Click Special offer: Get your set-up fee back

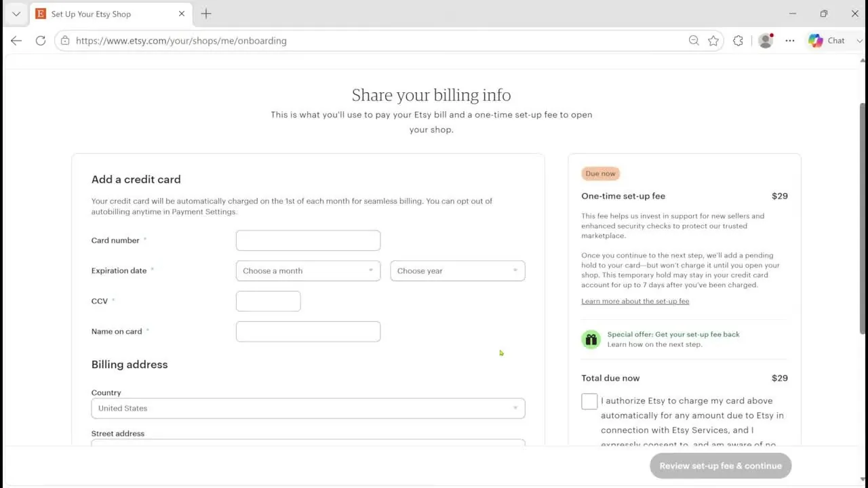coord(673,334)
